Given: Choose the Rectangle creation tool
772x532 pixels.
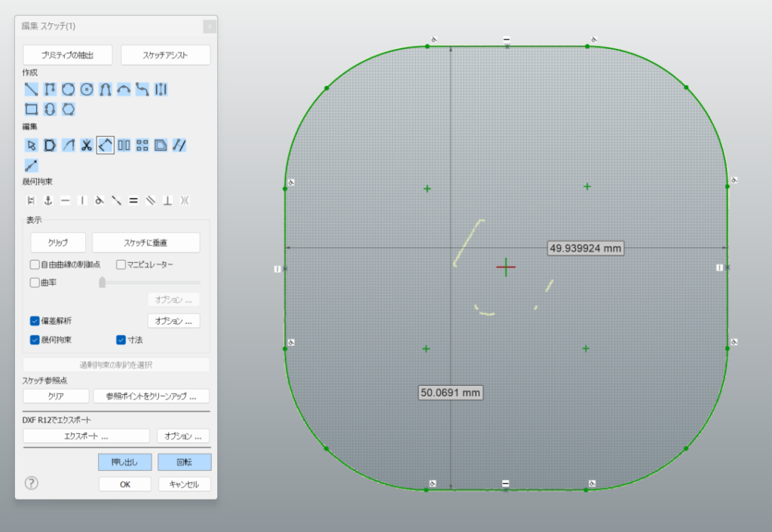Looking at the screenshot, I should pos(31,109).
